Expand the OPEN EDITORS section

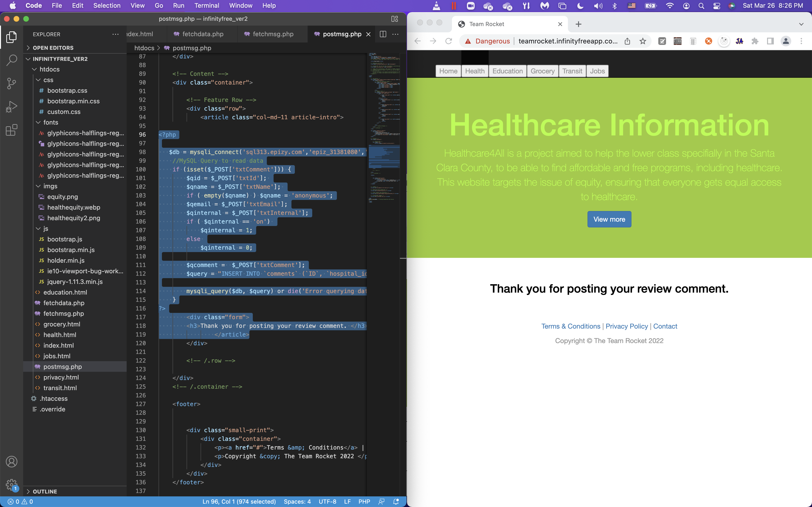pyautogui.click(x=53, y=48)
